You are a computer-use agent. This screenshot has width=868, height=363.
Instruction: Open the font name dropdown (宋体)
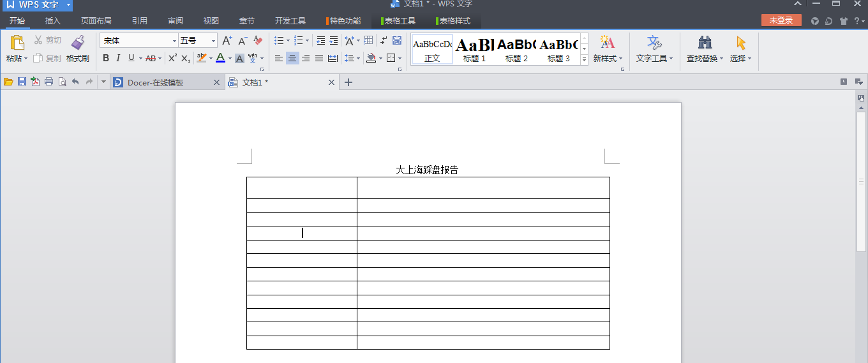[x=174, y=41]
